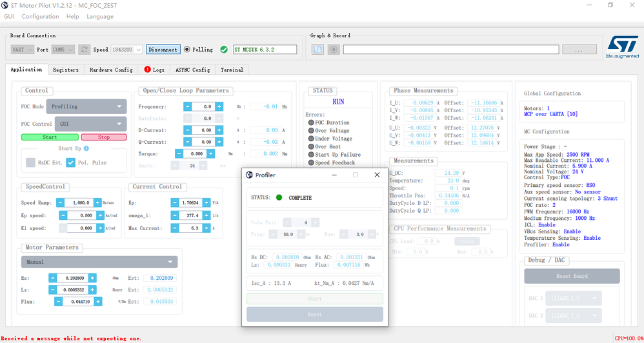Click the record file path field
This screenshot has width=644, height=343.
[x=451, y=49]
